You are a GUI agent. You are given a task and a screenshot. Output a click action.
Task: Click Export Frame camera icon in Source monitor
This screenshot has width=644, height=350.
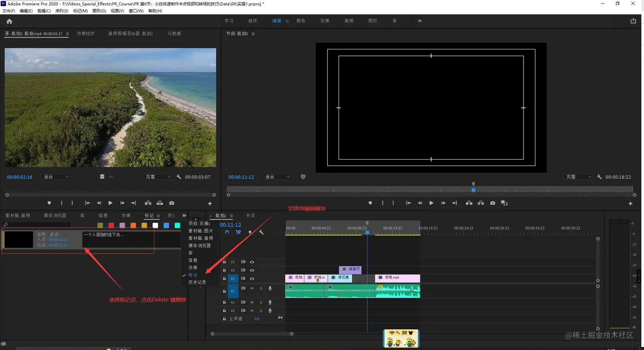tap(172, 203)
